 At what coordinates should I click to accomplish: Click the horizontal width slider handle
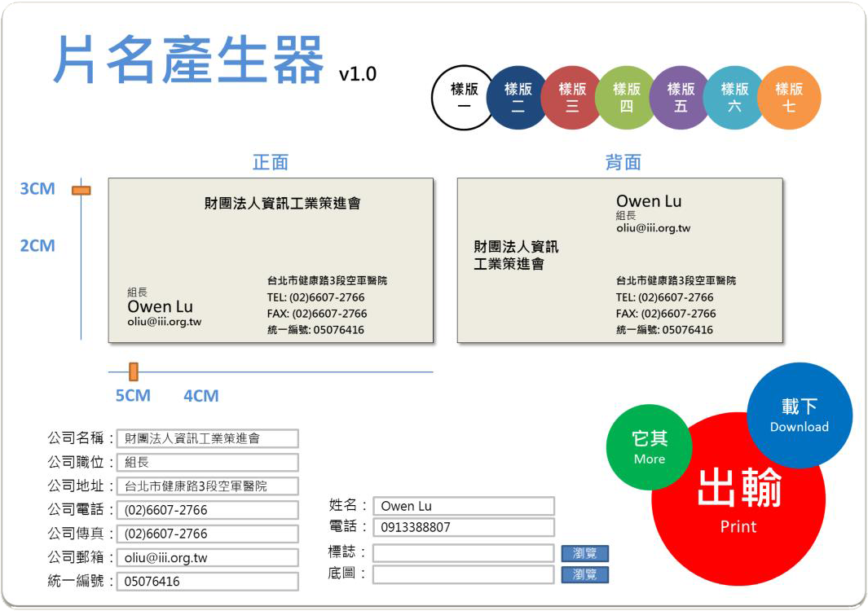pos(134,371)
